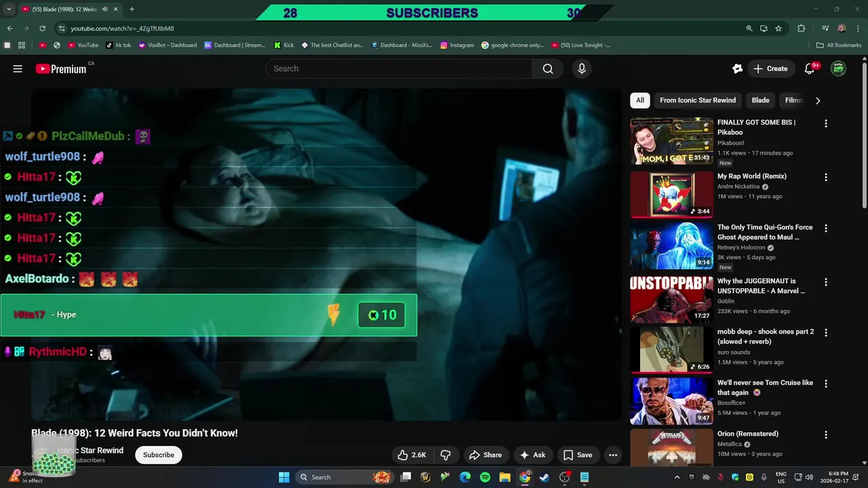Open We'll never see Tom Cruise title

(765, 388)
